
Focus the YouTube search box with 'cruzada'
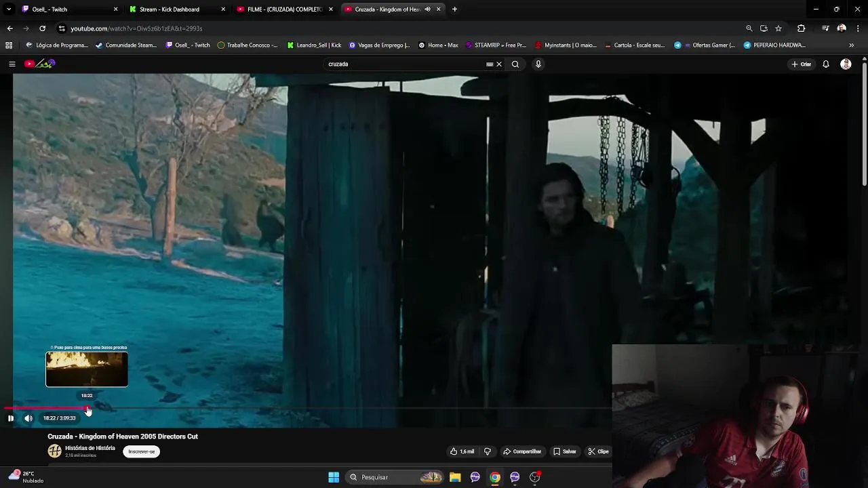pyautogui.click(x=406, y=64)
